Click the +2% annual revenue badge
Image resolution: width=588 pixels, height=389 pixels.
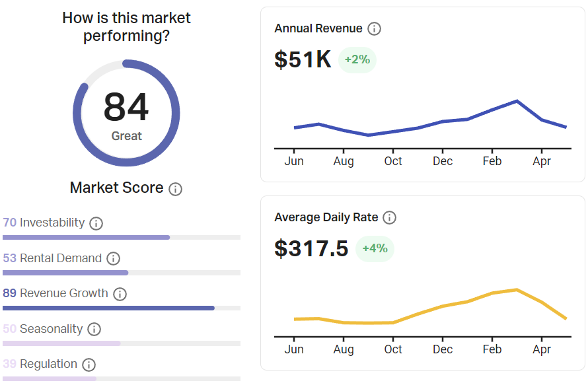357,60
